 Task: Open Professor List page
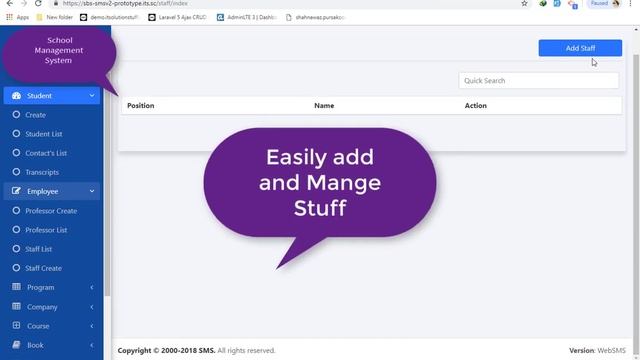click(46, 230)
